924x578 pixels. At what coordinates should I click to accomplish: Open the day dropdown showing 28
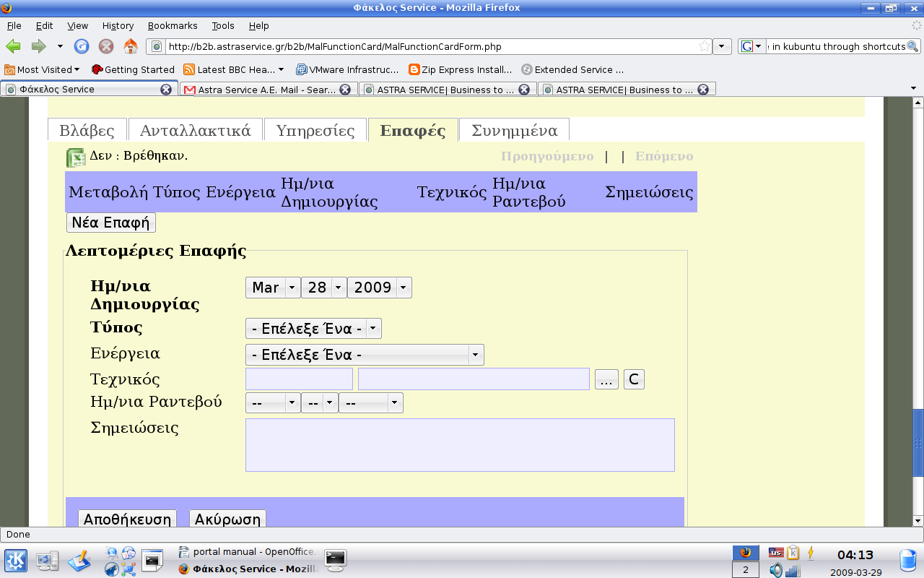[x=324, y=288]
